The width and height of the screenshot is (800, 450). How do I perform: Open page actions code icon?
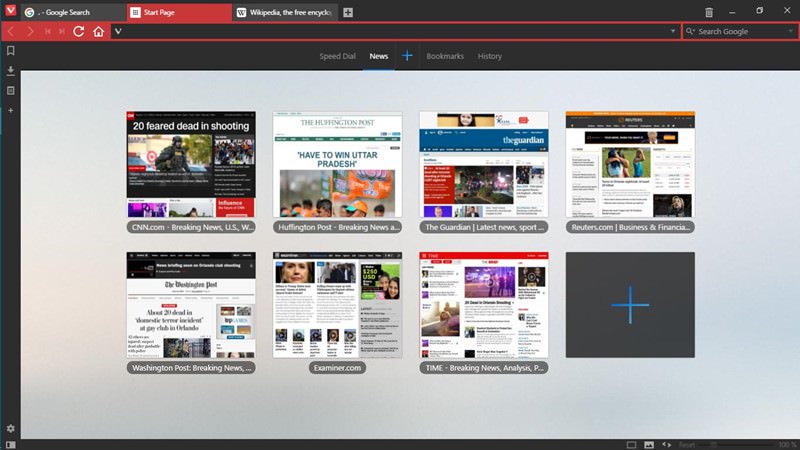coord(667,445)
